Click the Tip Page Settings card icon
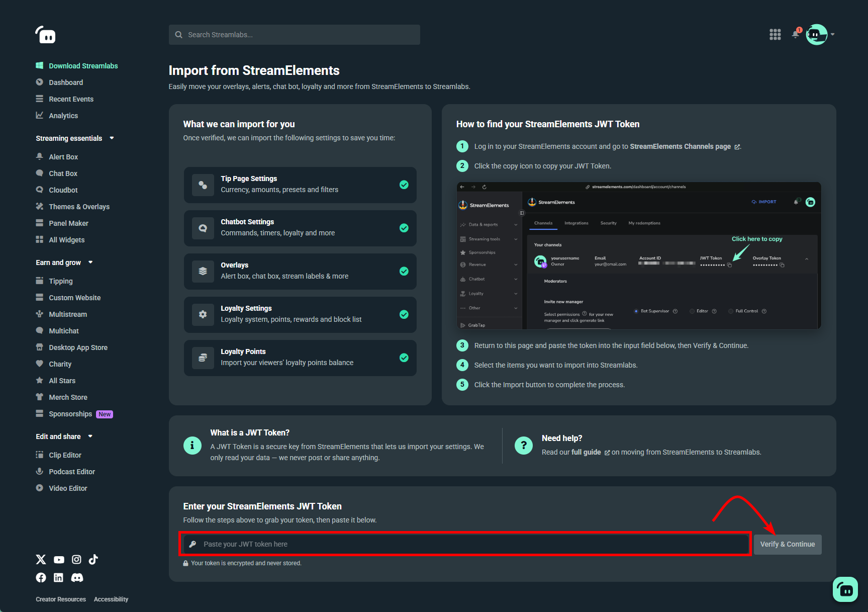Viewport: 868px width, 612px height. pyautogui.click(x=203, y=185)
